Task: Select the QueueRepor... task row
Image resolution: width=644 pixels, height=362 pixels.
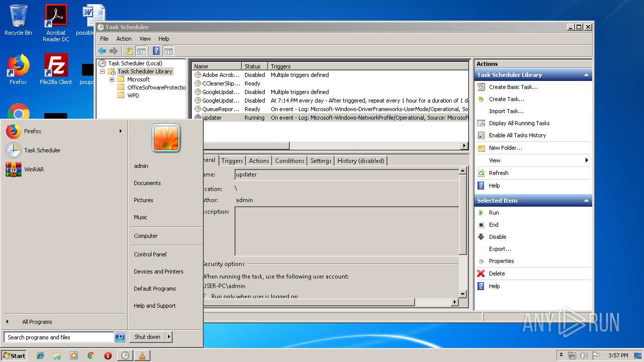Action: click(331, 109)
